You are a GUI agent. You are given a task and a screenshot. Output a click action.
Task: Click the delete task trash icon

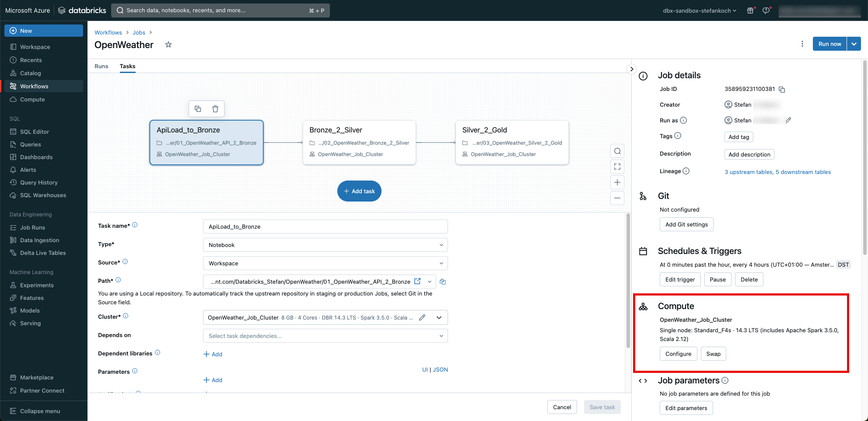215,109
